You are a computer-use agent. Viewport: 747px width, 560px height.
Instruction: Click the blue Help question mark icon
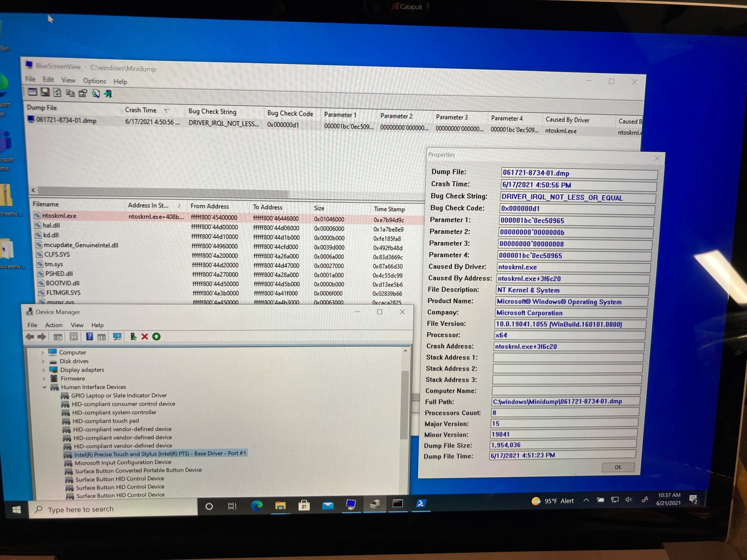pyautogui.click(x=89, y=336)
